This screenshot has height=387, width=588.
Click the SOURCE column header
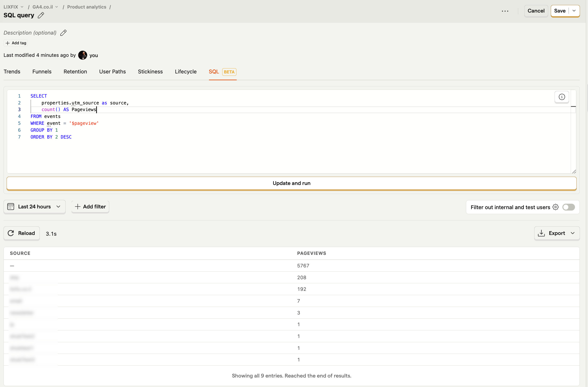pyautogui.click(x=20, y=253)
